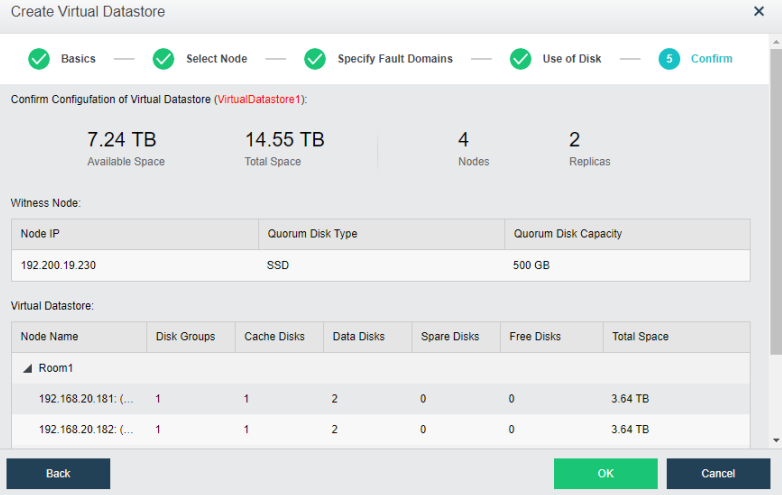
Task: Click the Basics step green checkmark icon
Action: tap(39, 59)
